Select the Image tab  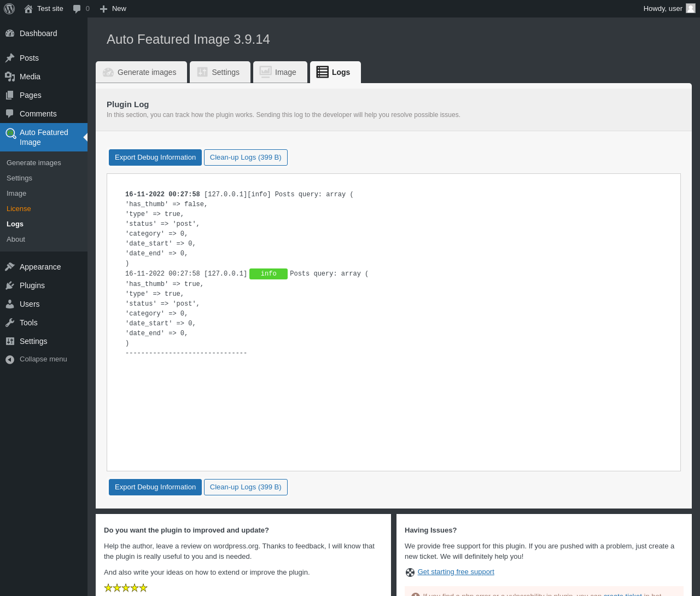[x=280, y=72]
